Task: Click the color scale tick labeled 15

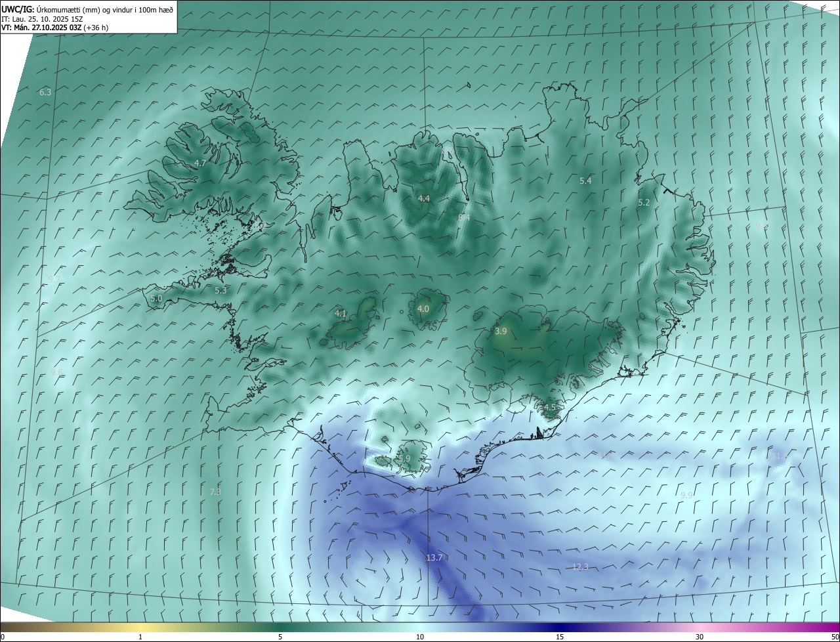Action: pos(560,637)
